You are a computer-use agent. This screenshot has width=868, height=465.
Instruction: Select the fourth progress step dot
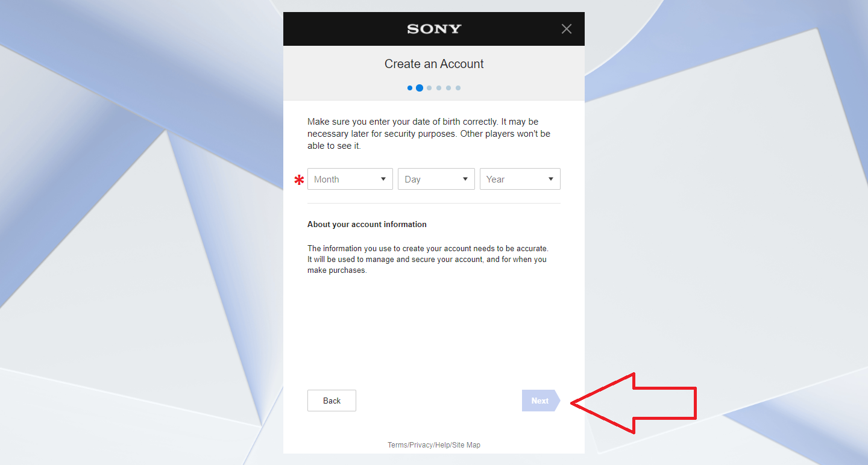tap(439, 88)
